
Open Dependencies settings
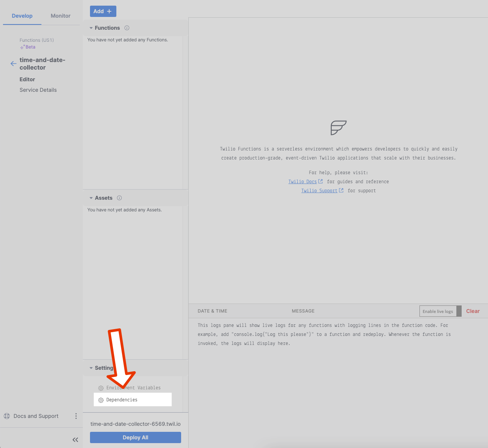[133, 399]
